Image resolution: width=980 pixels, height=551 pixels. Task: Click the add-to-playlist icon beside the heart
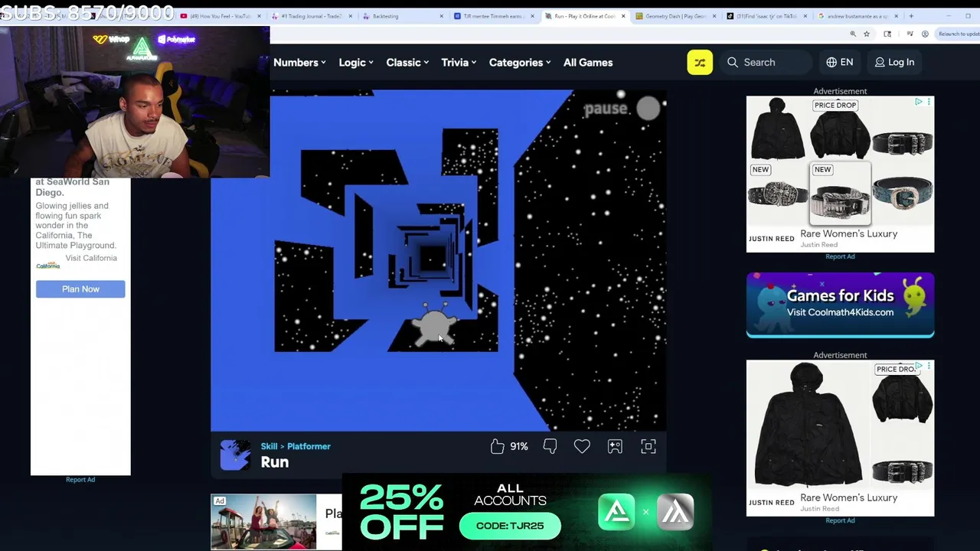615,446
